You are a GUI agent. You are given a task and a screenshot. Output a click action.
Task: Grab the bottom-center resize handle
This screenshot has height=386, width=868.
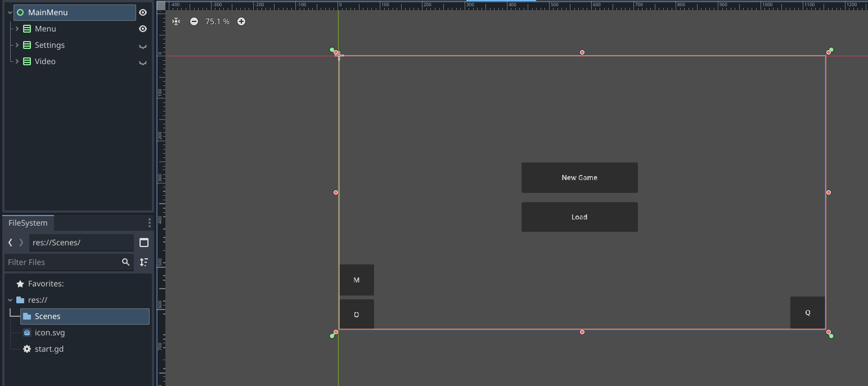coord(582,332)
